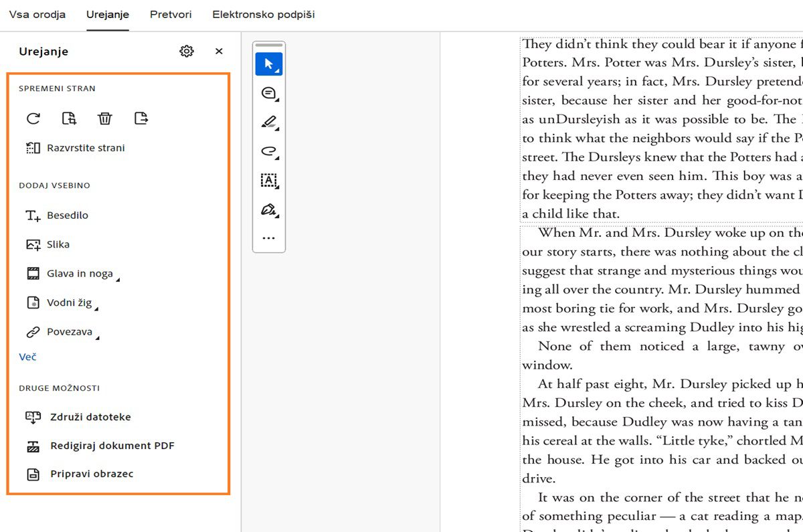
Task: Click the Več link
Action: (x=27, y=357)
